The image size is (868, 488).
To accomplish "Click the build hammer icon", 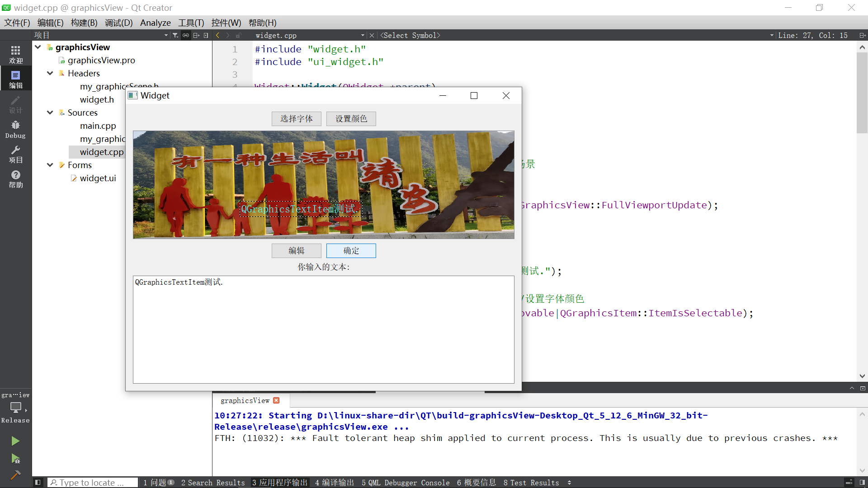I will (15, 475).
